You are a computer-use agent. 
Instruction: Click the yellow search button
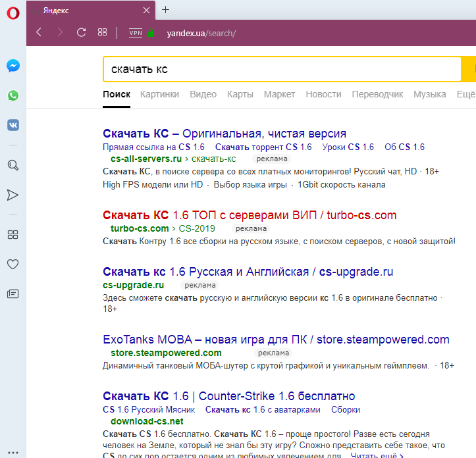(468, 69)
